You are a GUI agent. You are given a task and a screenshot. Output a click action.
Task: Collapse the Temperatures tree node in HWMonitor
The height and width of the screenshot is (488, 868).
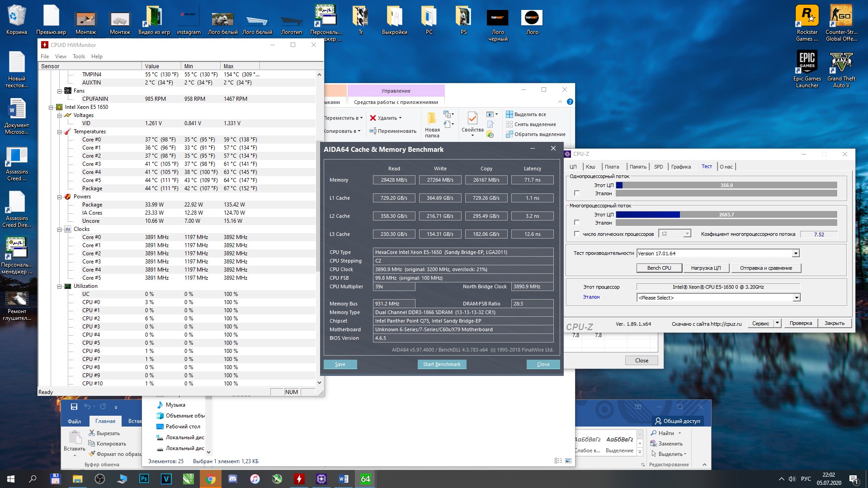[59, 132]
